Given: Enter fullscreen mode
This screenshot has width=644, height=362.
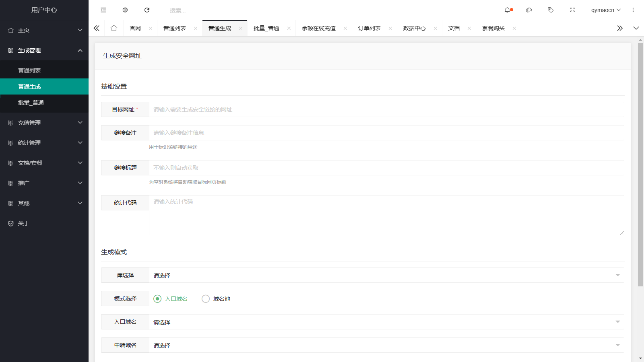Looking at the screenshot, I should [x=572, y=10].
